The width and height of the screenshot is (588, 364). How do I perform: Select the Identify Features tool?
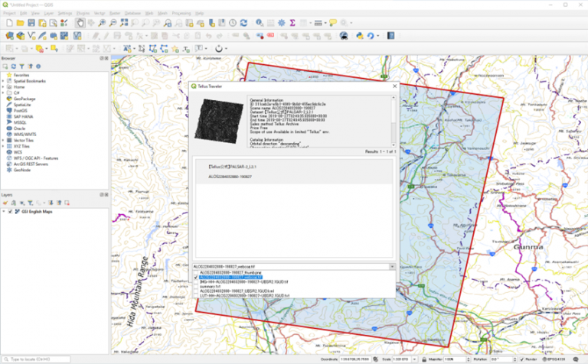point(259,23)
